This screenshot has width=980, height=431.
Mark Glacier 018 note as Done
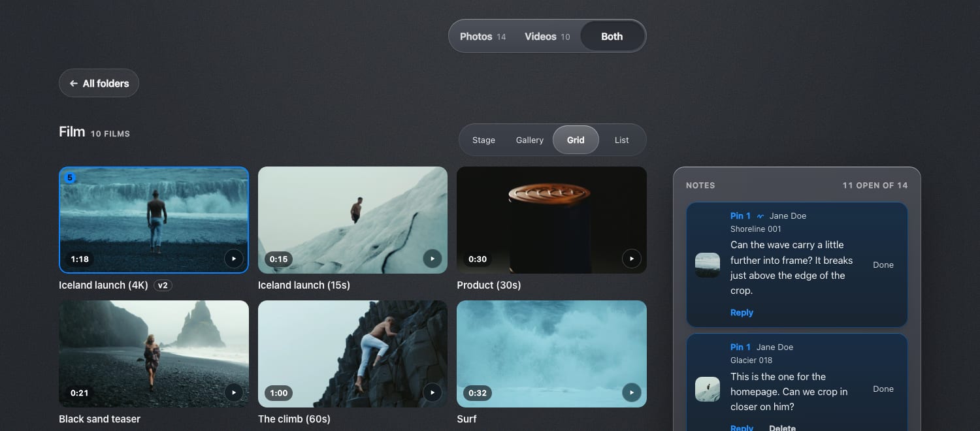(x=883, y=389)
